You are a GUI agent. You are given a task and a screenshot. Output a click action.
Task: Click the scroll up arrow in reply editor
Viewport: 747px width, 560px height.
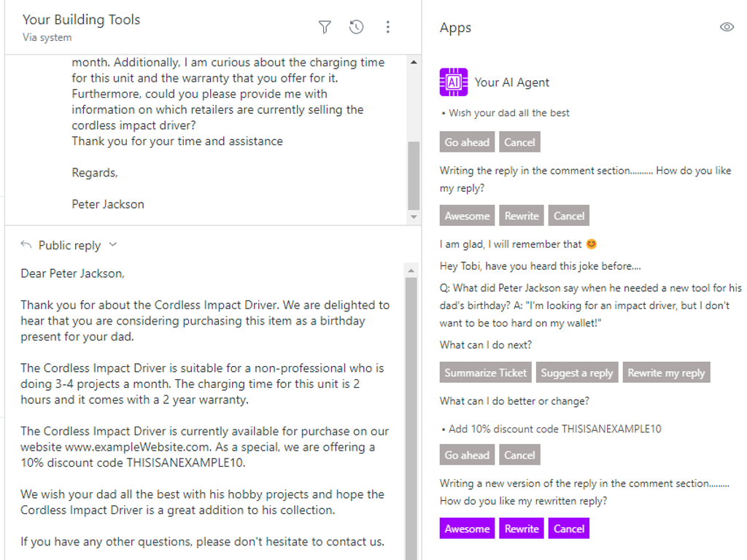tap(411, 269)
